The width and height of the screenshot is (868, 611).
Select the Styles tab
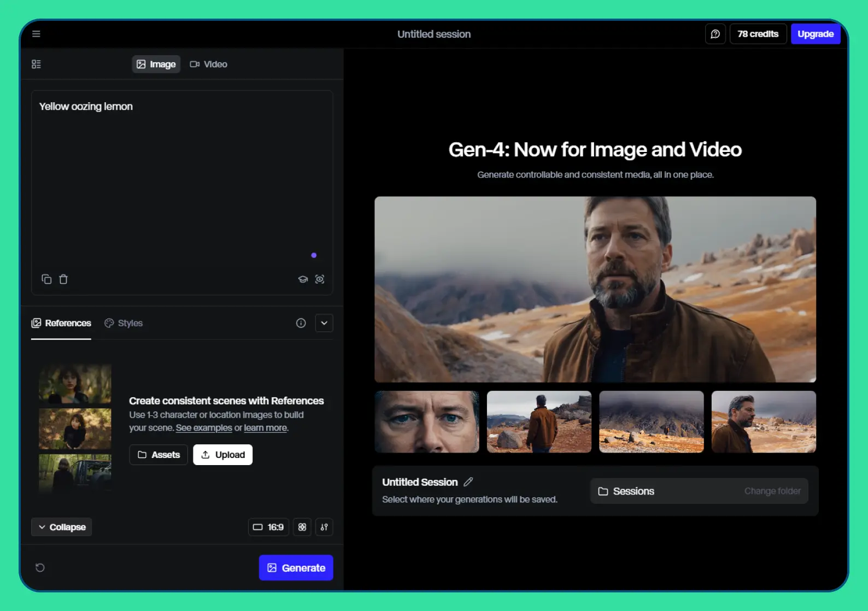(x=124, y=323)
